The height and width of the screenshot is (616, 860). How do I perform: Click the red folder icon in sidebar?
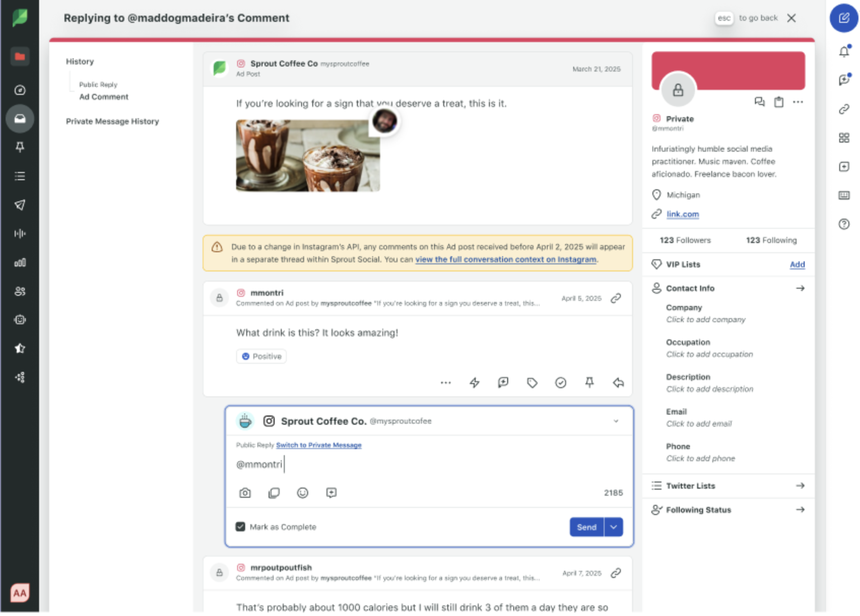pyautogui.click(x=20, y=56)
